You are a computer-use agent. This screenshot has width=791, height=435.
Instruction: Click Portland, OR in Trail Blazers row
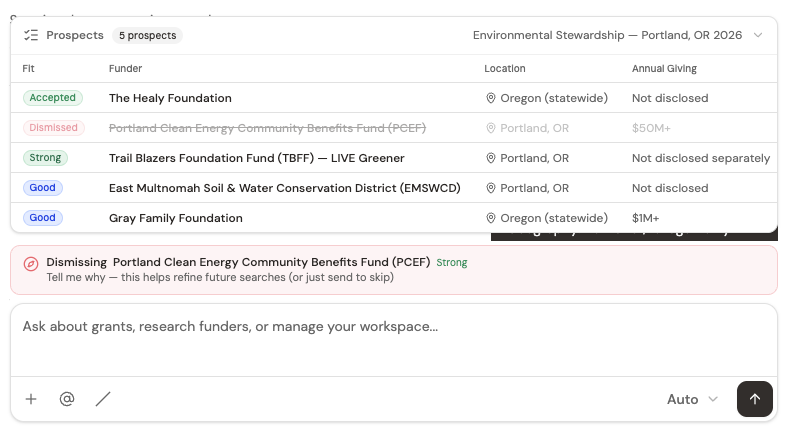tap(534, 158)
